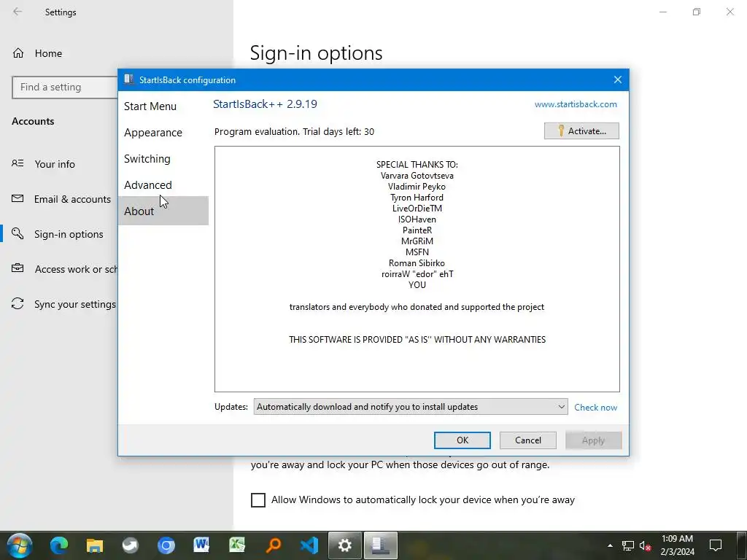Click the 'Varvara Gotovtseva' credit line
747x560 pixels.
tap(417, 176)
